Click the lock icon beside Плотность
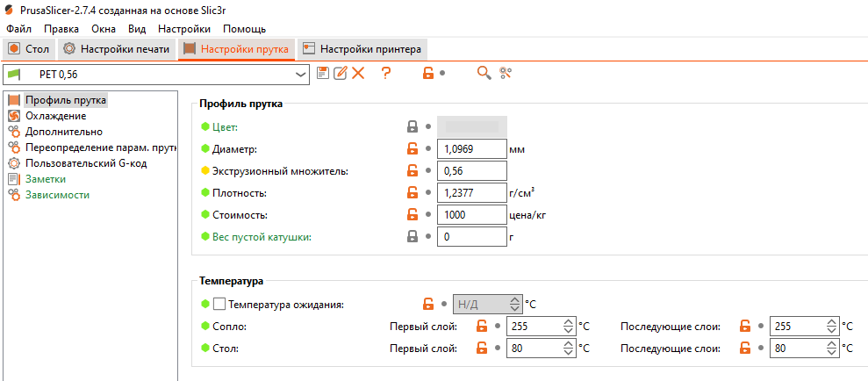The image size is (868, 381). pyautogui.click(x=412, y=192)
